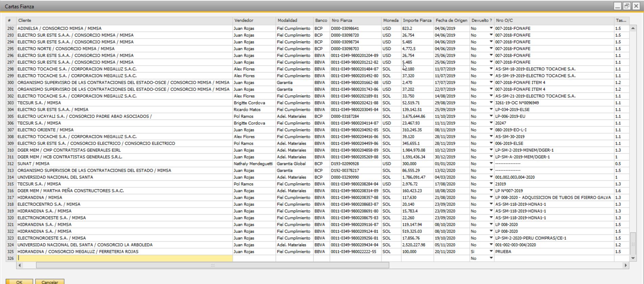Select row number 310

[11, 150]
